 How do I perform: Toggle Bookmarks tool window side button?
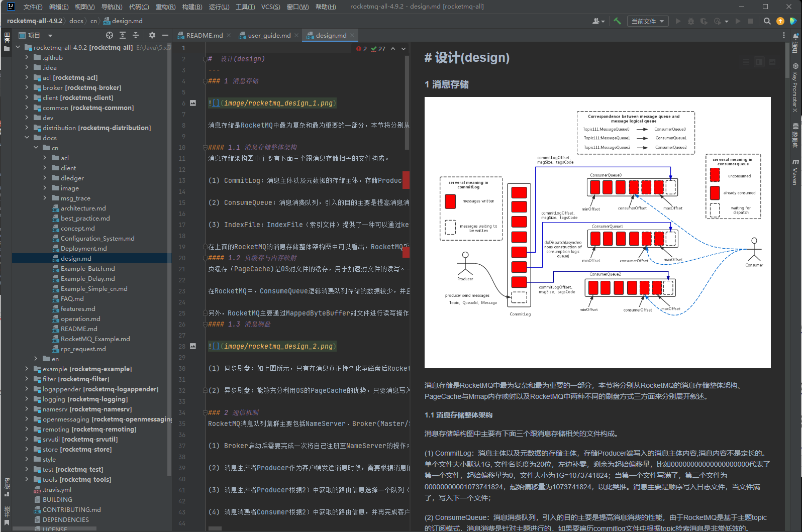[7, 515]
